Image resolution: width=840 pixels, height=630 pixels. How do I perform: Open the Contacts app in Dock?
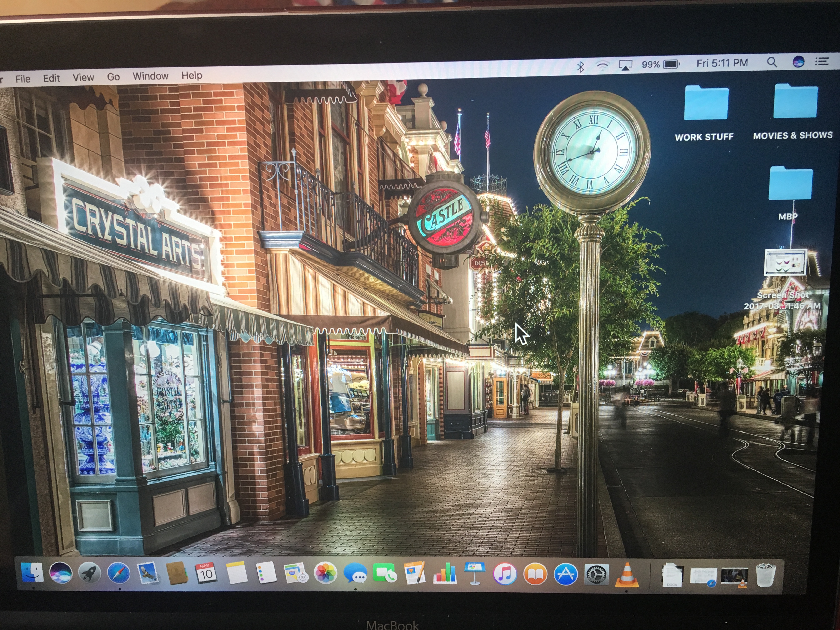177,573
